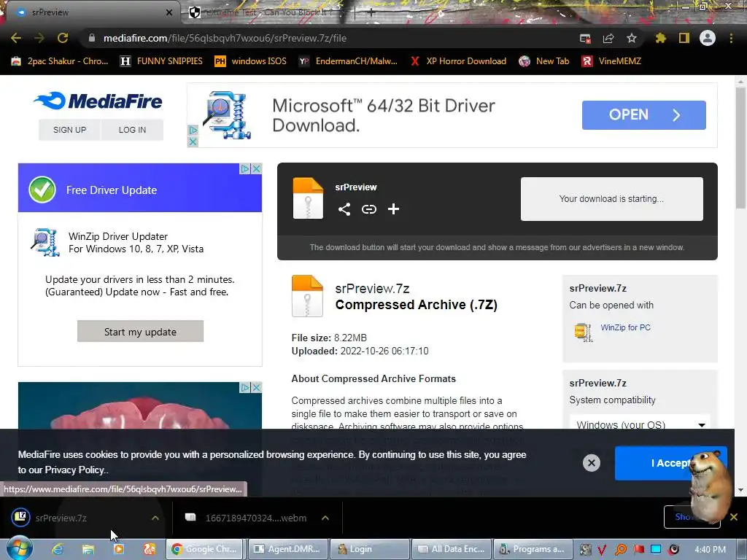Open the VineMEMZ bookmark
The width and height of the screenshot is (747, 560).
[611, 61]
